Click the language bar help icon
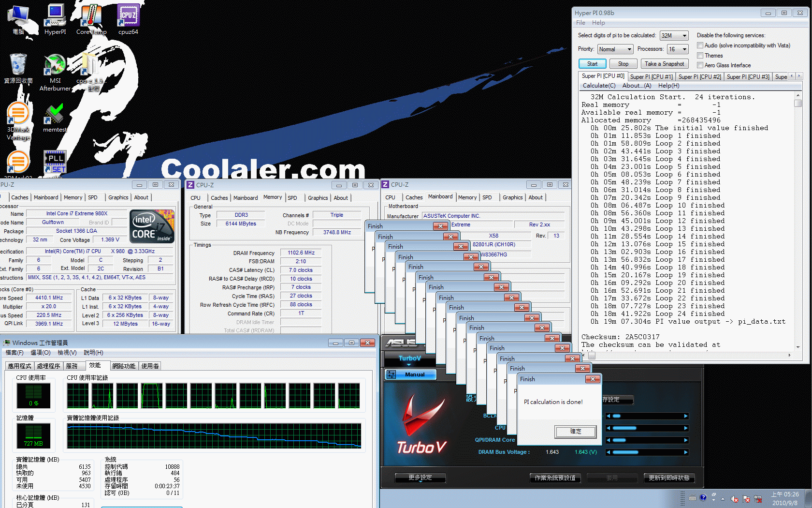Viewport: 812px width, 508px height. click(x=703, y=497)
